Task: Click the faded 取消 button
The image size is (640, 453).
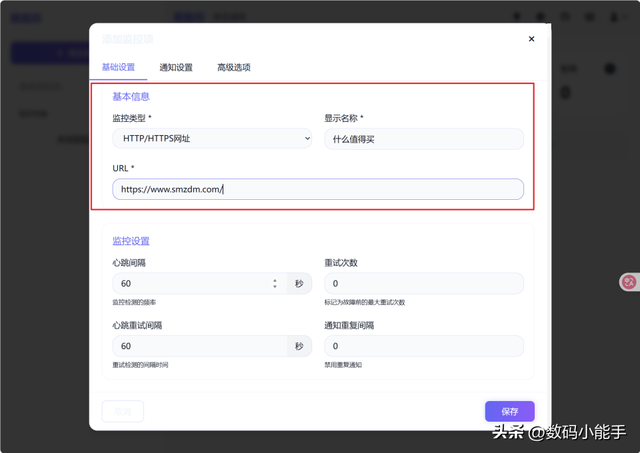Action: [122, 411]
